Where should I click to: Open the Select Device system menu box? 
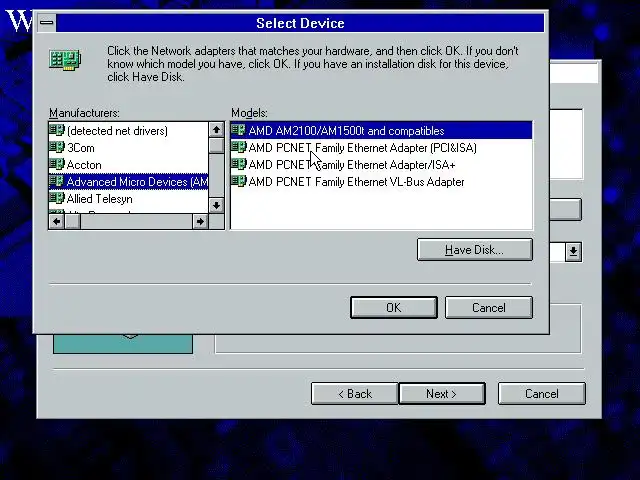47,23
